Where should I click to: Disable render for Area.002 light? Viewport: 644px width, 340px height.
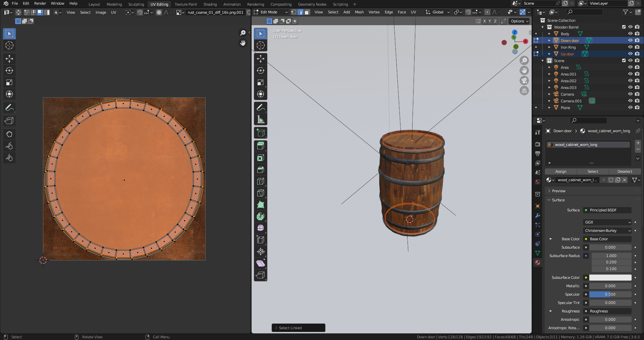tap(637, 81)
